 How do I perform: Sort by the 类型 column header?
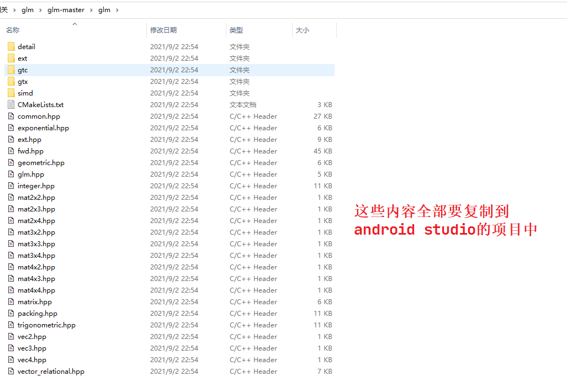pos(236,30)
